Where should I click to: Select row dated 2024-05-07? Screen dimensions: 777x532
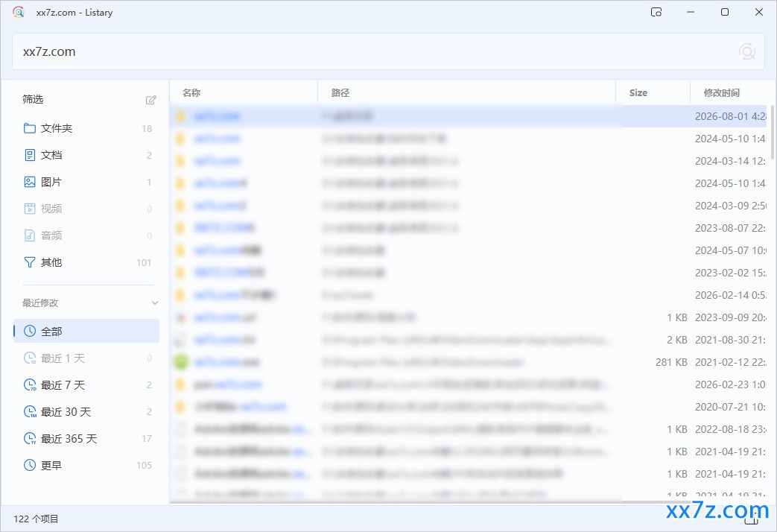click(x=469, y=250)
